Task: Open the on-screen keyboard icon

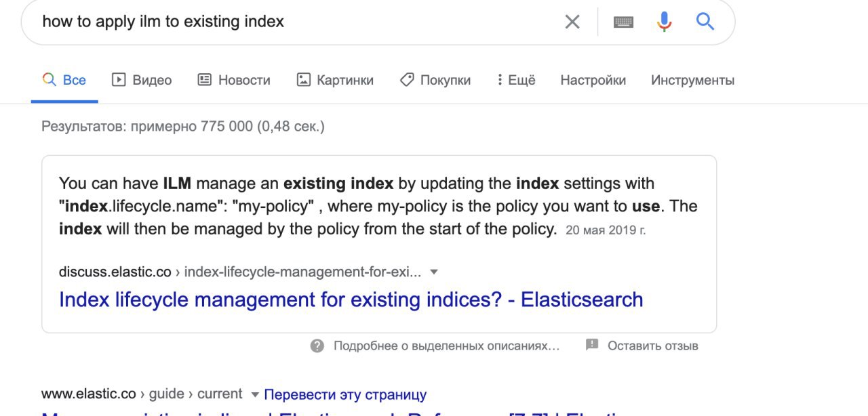Action: [x=623, y=22]
